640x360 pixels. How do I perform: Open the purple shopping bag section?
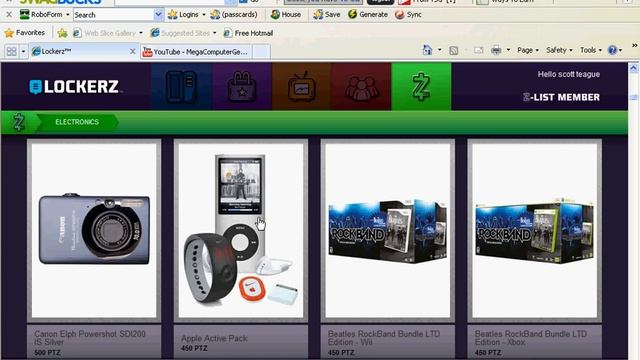(242, 86)
